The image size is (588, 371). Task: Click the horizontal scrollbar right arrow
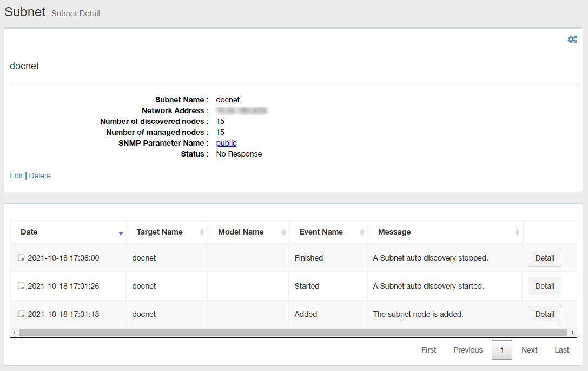572,333
